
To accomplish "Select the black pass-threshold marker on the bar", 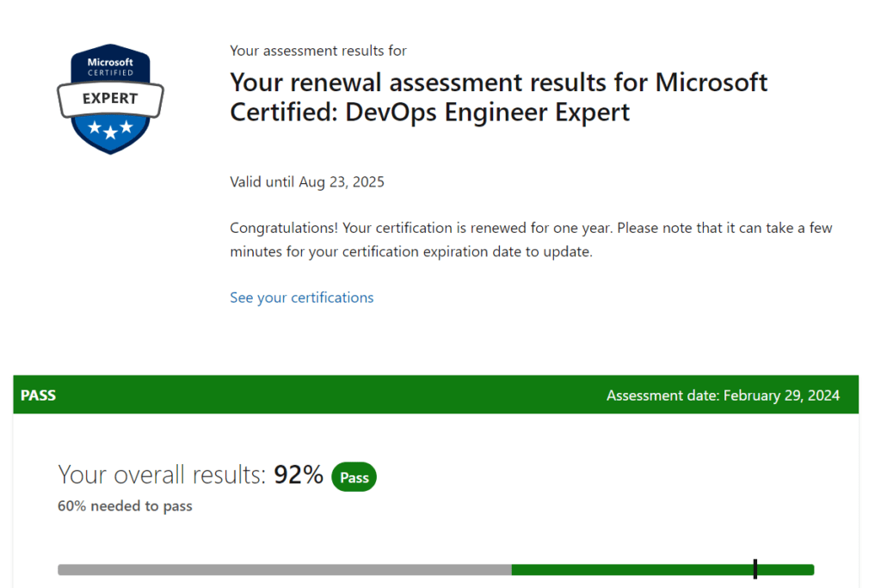I will [755, 568].
